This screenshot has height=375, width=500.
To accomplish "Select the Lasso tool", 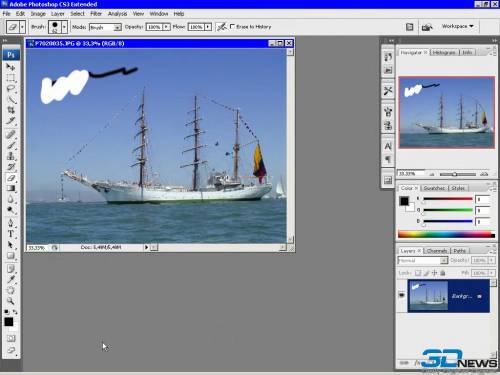I will click(11, 89).
